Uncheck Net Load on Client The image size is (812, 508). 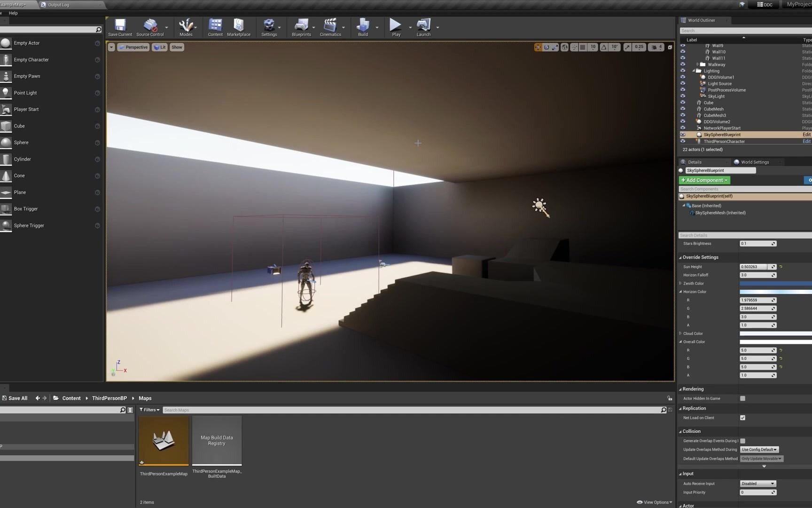(x=742, y=418)
